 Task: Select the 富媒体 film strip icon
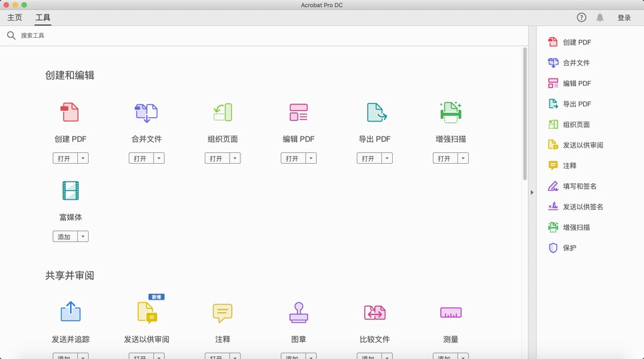click(x=71, y=190)
